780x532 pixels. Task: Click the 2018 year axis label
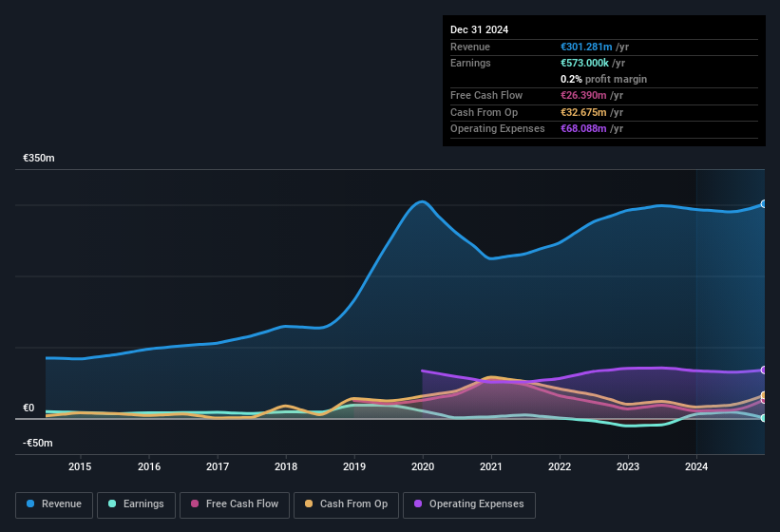point(285,466)
